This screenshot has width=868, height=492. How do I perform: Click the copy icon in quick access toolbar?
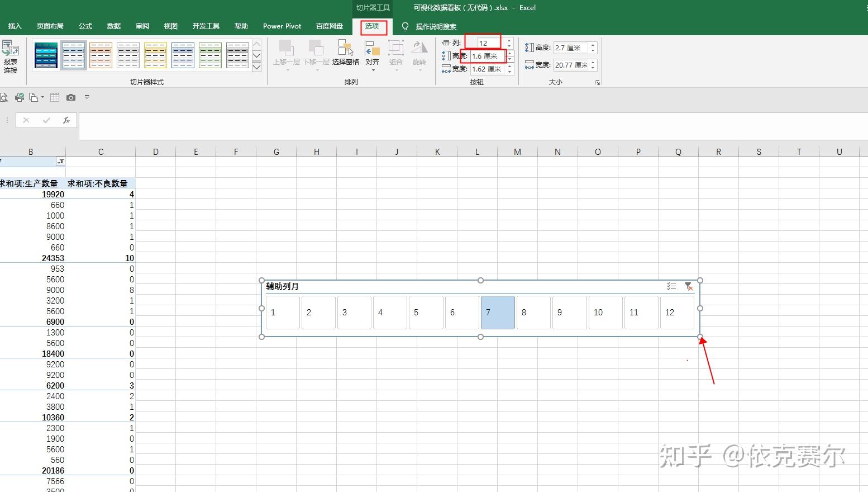point(34,97)
